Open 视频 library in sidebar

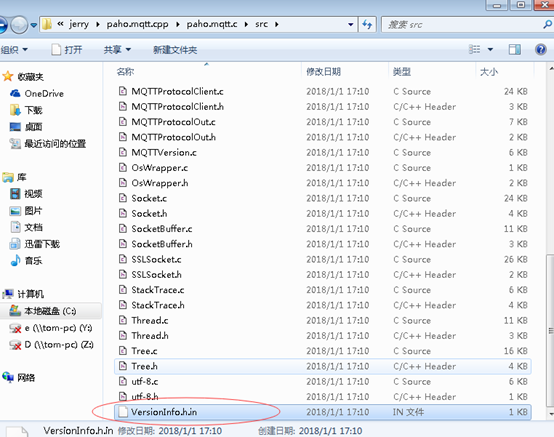tap(33, 194)
